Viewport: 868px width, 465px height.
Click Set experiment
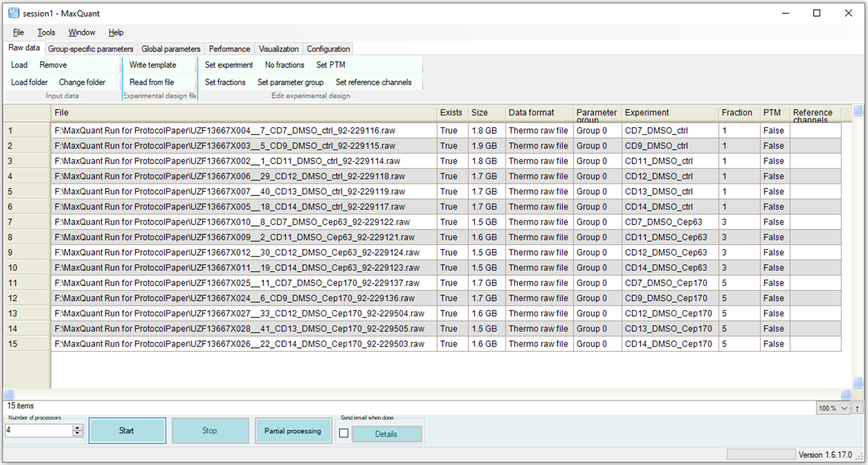[229, 65]
